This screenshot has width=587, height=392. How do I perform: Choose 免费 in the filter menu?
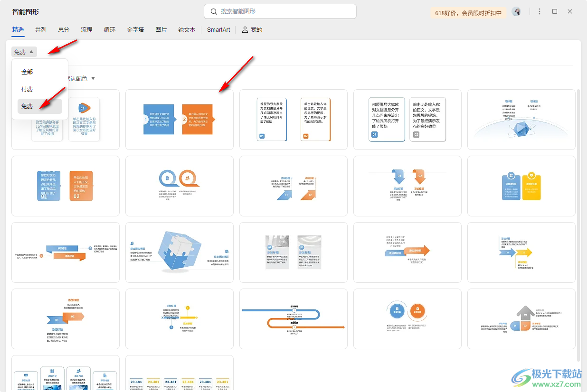point(40,106)
